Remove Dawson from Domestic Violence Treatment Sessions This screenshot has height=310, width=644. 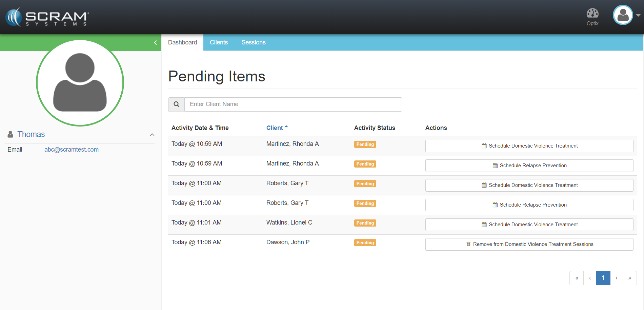coord(529,244)
